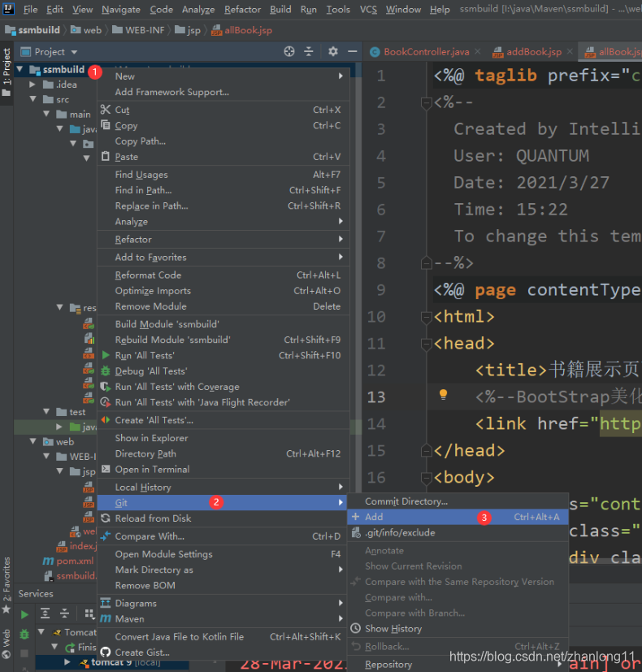Click the green Run 'All Tests' arrow
This screenshot has width=642, height=672.
pyautogui.click(x=106, y=355)
